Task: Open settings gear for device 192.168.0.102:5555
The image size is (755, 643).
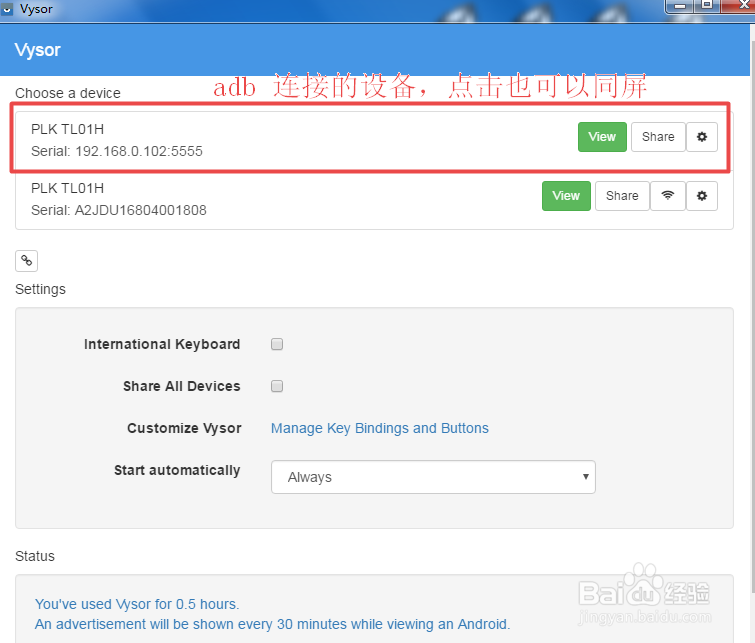Action: [x=702, y=137]
